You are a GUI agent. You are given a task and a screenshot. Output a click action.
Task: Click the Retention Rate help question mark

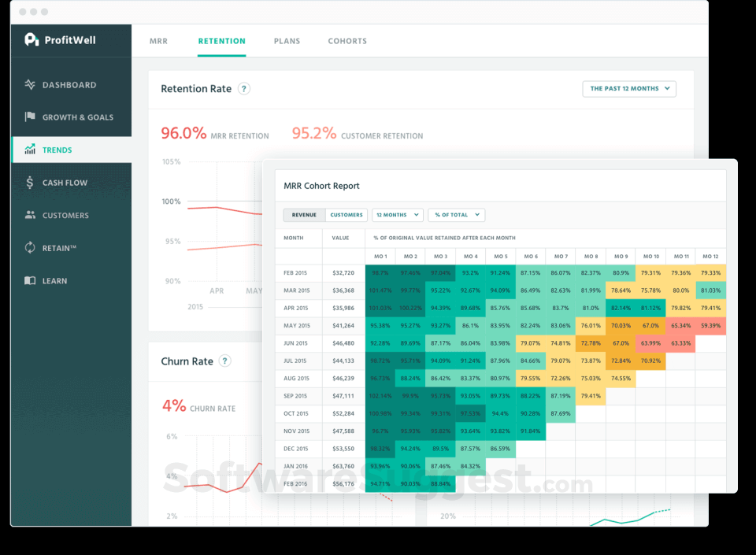[x=244, y=89]
